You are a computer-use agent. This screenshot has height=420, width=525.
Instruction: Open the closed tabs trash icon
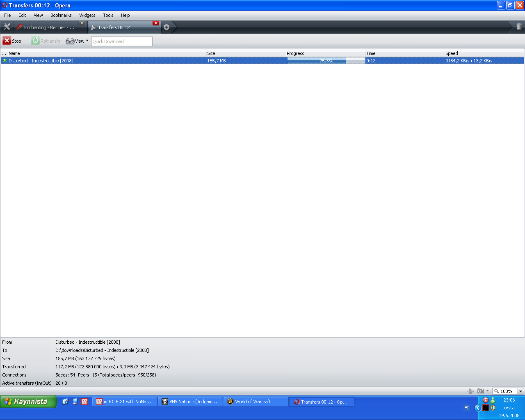click(x=519, y=27)
